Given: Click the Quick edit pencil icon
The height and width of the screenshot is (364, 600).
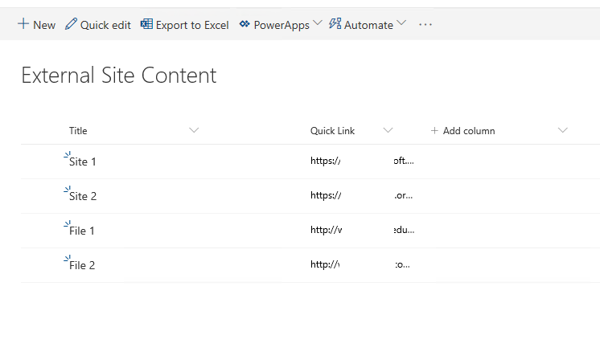Looking at the screenshot, I should point(71,24).
